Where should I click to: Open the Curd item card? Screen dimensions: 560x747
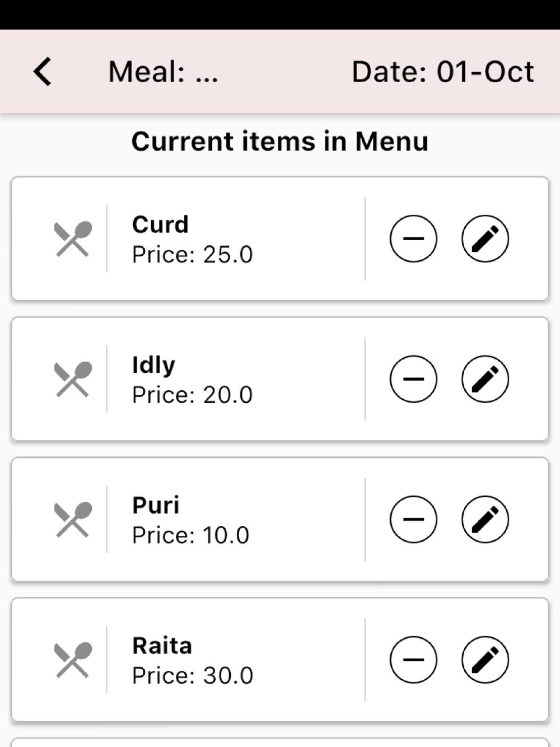pyautogui.click(x=280, y=239)
